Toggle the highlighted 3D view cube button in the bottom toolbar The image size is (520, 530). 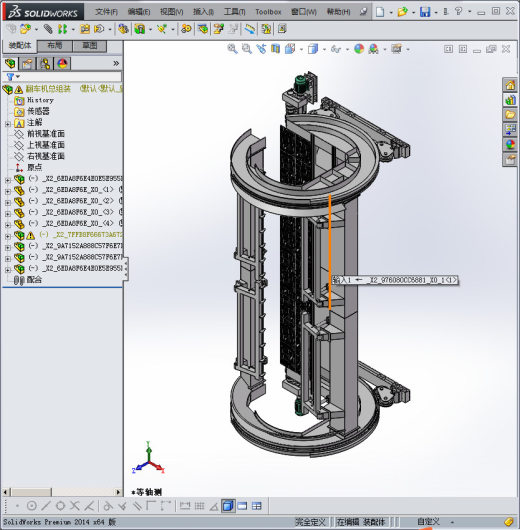[228, 506]
